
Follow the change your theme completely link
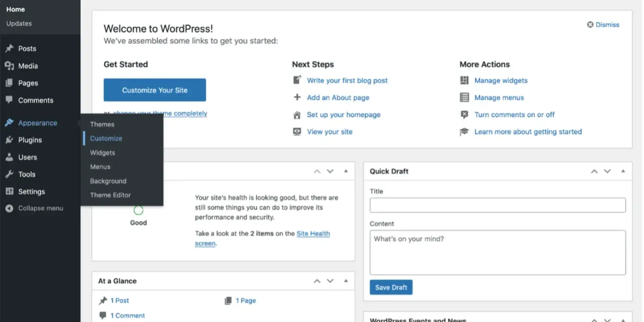click(x=160, y=114)
